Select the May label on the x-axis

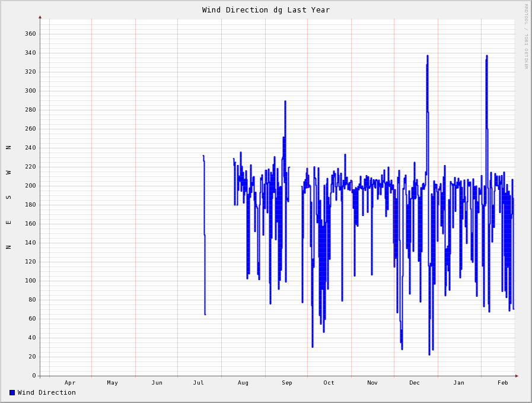(113, 383)
